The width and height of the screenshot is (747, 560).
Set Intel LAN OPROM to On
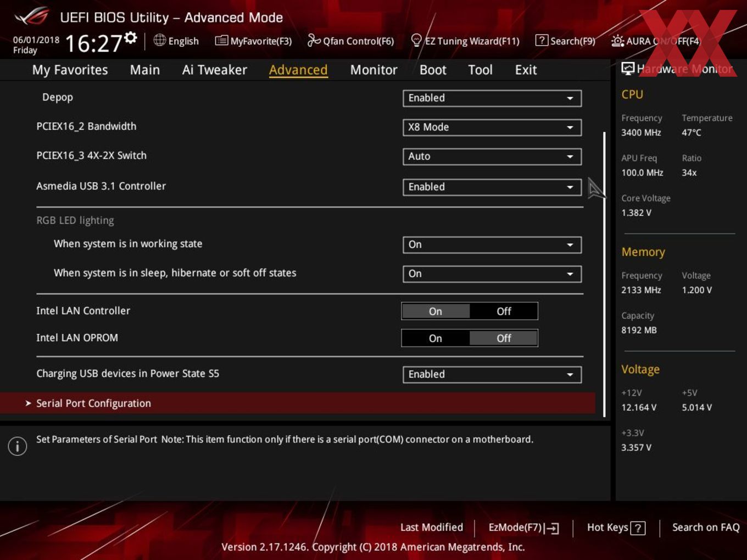tap(436, 338)
